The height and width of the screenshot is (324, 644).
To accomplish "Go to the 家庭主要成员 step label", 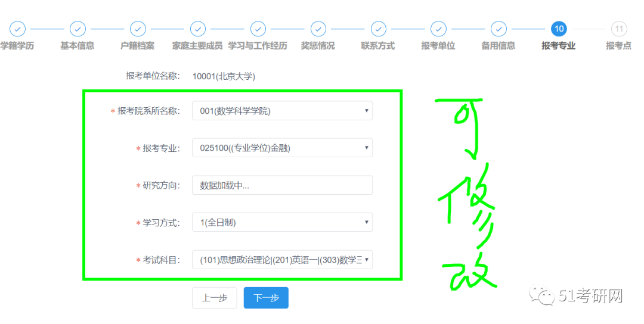I will [x=197, y=46].
